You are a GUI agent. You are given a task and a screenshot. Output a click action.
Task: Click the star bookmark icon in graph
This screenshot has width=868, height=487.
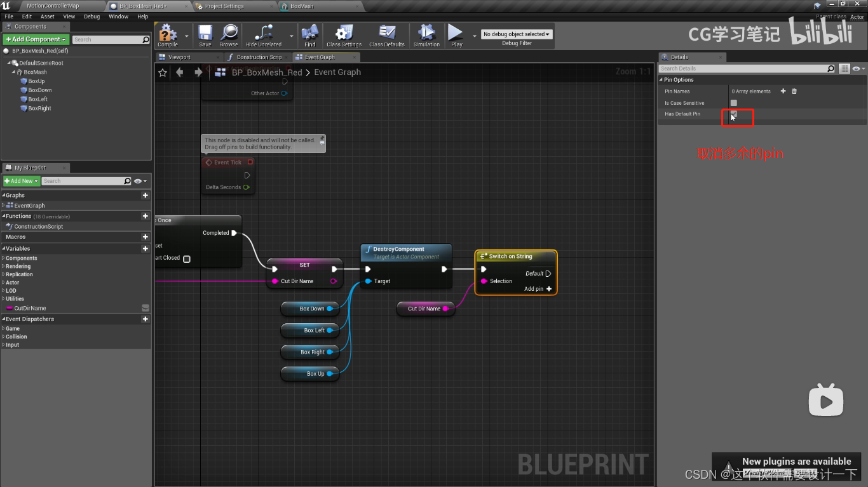click(x=163, y=72)
